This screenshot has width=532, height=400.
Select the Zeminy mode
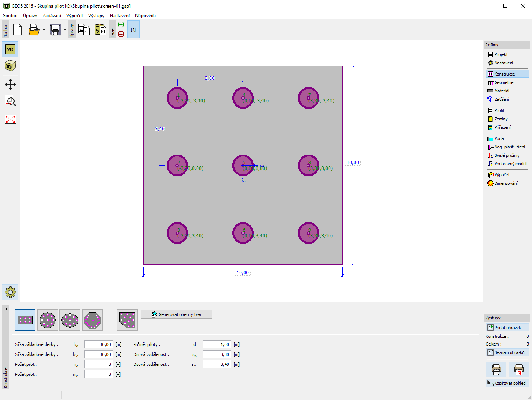click(x=507, y=119)
